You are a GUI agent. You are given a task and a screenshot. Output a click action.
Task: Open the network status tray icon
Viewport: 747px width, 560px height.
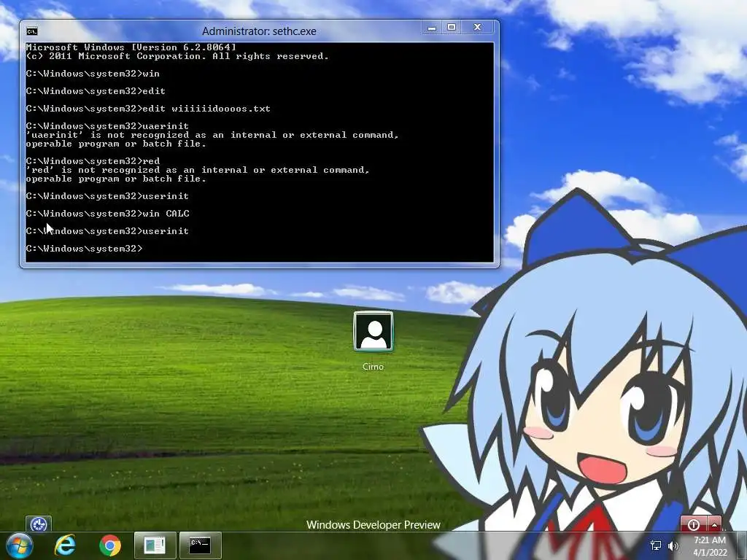coord(656,545)
